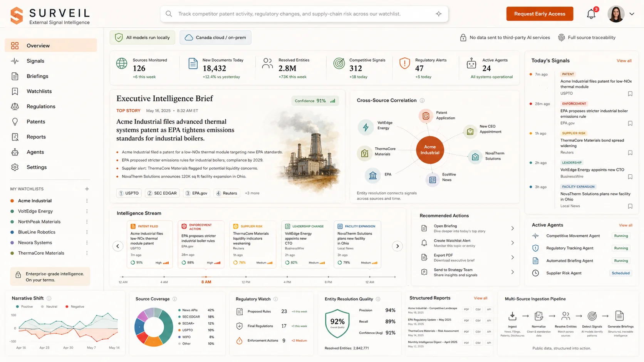Expand the Create Watchlist Alert chevron
The height and width of the screenshot is (362, 644).
point(512,243)
